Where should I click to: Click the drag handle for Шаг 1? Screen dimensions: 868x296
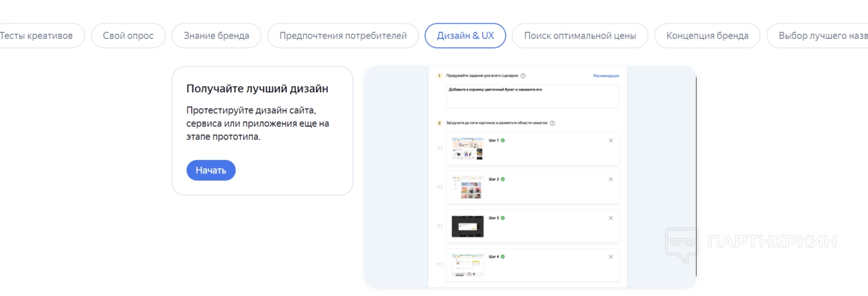pyautogui.click(x=440, y=148)
